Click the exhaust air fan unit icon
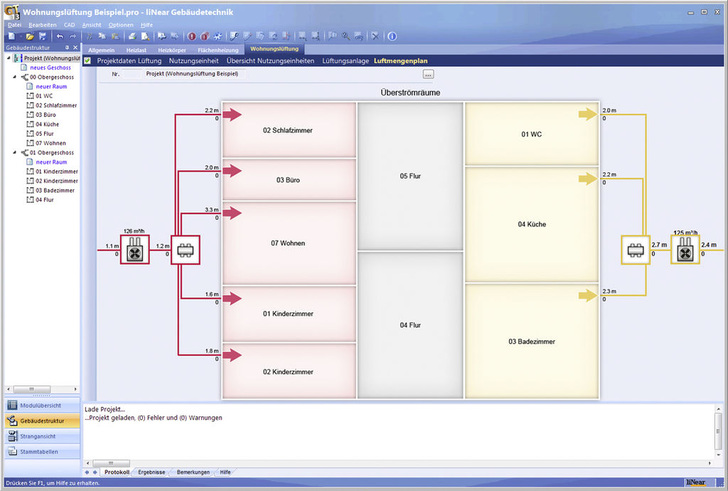Image resolution: width=728 pixels, height=491 pixels. pyautogui.click(x=686, y=254)
